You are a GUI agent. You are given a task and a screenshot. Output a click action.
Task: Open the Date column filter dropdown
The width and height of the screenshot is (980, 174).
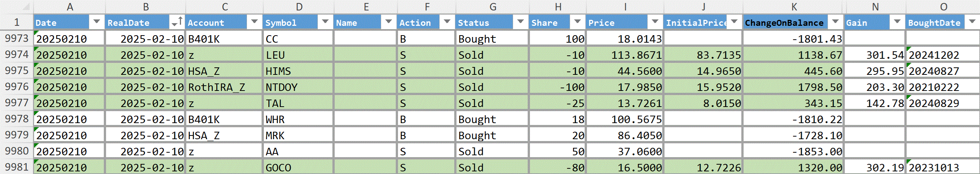point(97,22)
